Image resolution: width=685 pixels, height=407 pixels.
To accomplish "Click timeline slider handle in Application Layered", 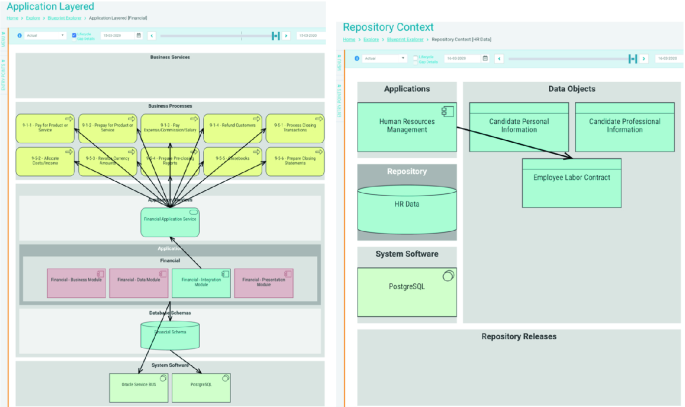I will tap(276, 36).
